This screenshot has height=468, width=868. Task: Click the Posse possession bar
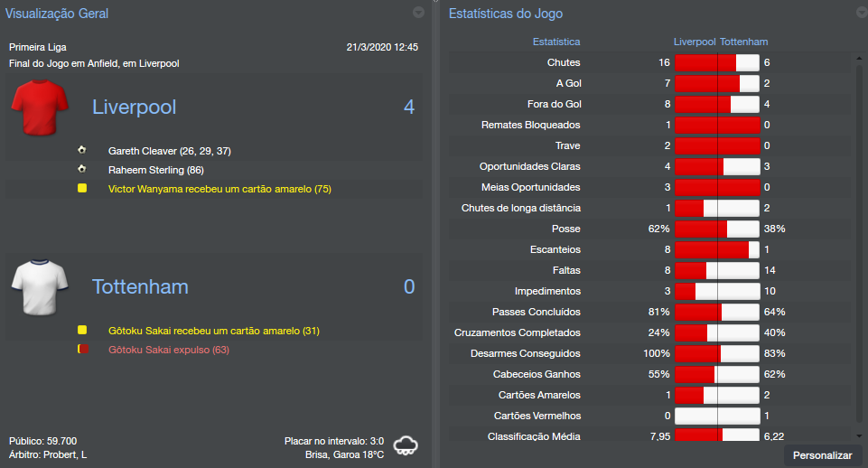pyautogui.click(x=717, y=229)
